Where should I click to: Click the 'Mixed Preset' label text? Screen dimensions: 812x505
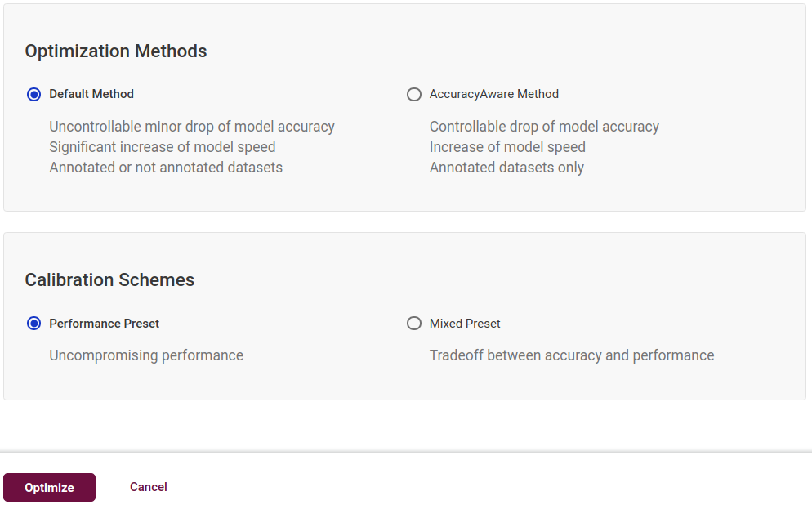click(x=465, y=324)
